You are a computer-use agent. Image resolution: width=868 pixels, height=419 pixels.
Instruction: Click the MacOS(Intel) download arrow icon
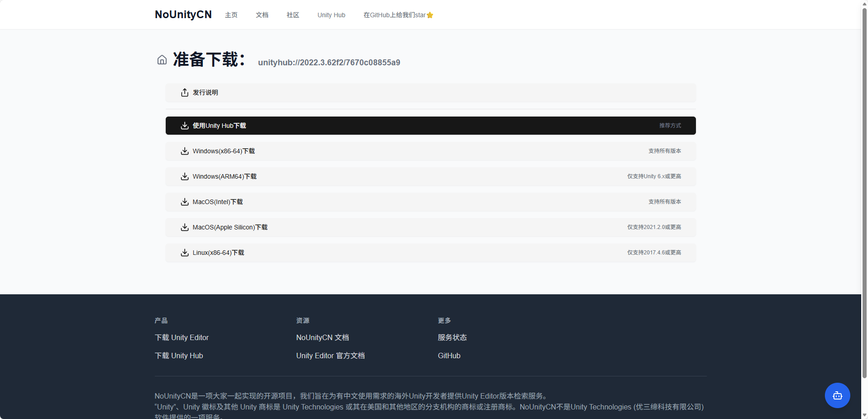(x=185, y=202)
